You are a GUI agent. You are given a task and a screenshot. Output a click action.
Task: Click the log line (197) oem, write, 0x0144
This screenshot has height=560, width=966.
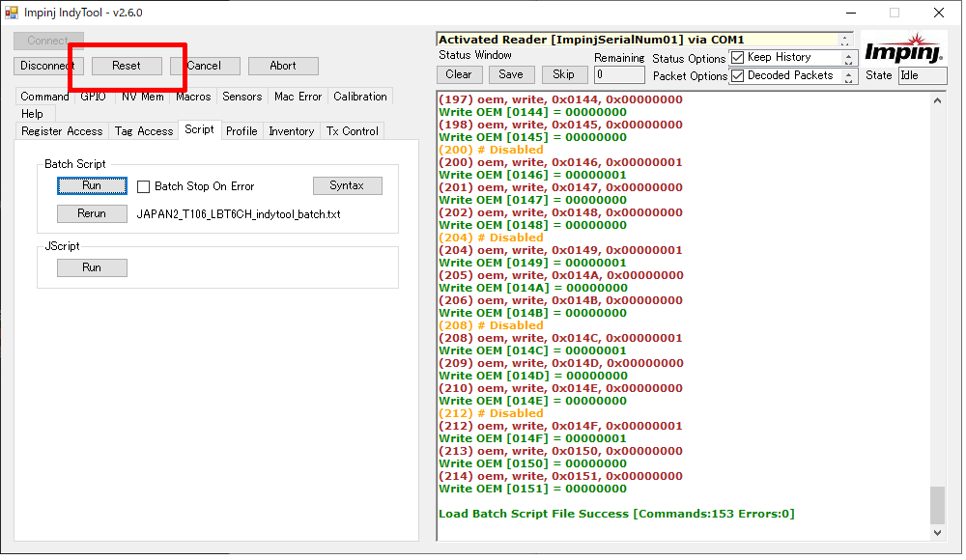point(560,99)
